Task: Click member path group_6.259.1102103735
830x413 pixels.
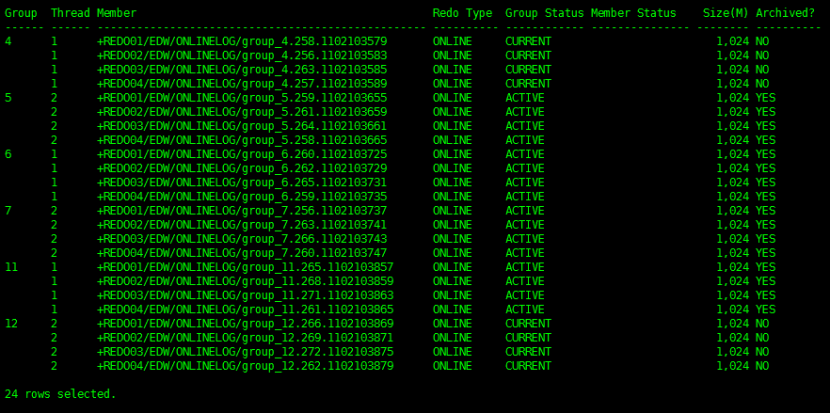Action: click(x=242, y=196)
